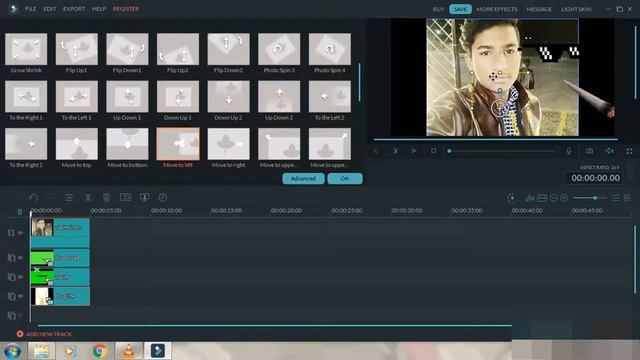Click the BUY button
This screenshot has width=640, height=360.
(x=438, y=9)
